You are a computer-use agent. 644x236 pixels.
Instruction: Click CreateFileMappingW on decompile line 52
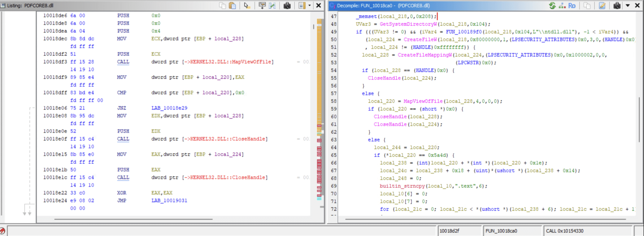[425, 55]
